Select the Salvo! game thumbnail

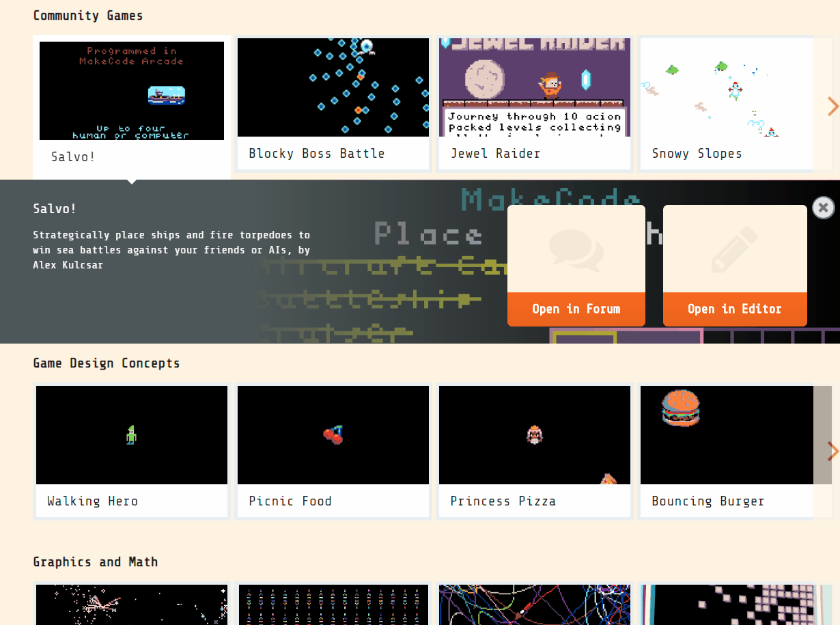132,91
